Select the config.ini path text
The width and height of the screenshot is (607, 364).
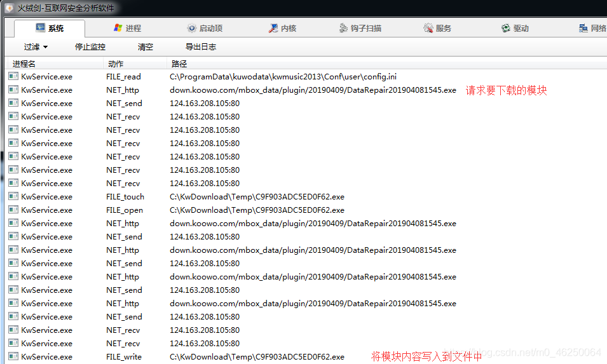283,77
